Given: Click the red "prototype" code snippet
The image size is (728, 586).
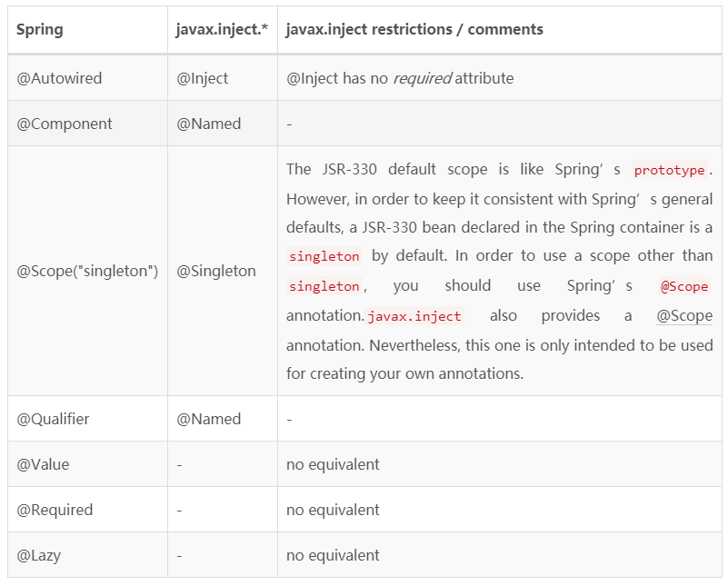Looking at the screenshot, I should tap(670, 170).
